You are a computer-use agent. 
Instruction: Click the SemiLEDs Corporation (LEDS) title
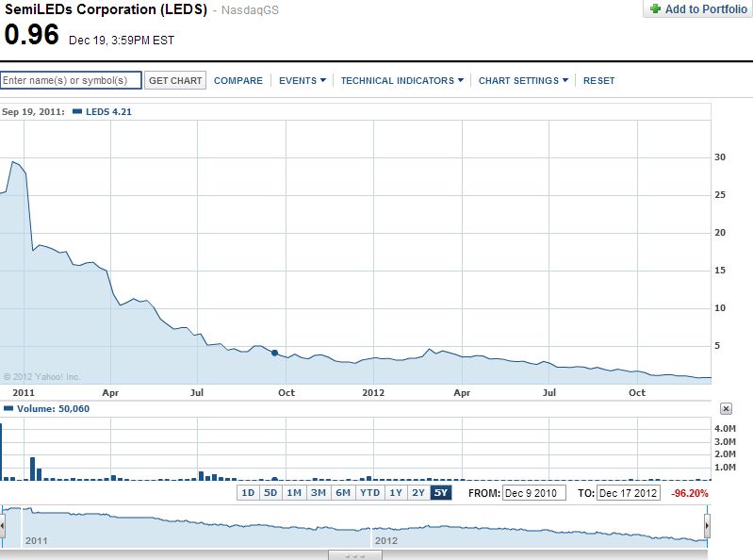(x=106, y=9)
